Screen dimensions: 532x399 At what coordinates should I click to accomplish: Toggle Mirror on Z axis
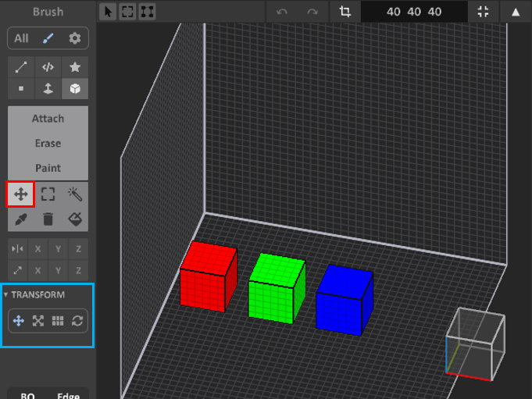pos(78,249)
